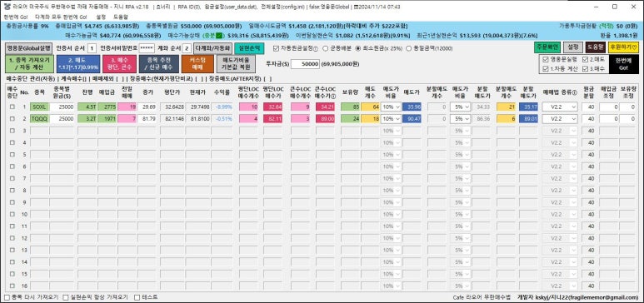Viewport: 644px width, 303px height.
Task: Open the 도움말 menu in the menu bar
Action: pos(121,17)
